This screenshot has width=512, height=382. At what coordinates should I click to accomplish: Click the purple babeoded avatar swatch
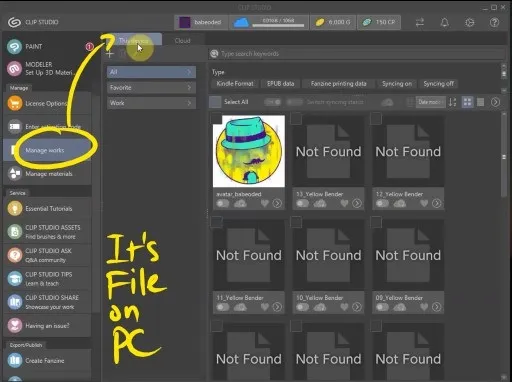tap(185, 22)
